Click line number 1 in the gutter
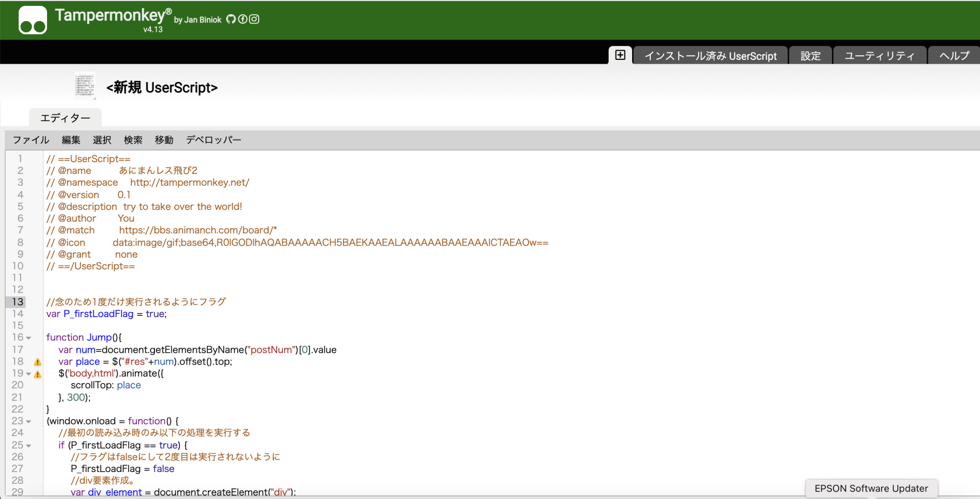The width and height of the screenshot is (980, 499). click(x=20, y=159)
